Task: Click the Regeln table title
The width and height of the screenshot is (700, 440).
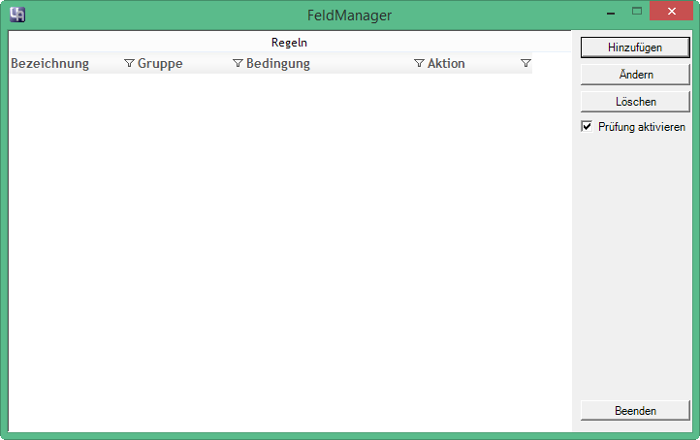Action: point(289,42)
